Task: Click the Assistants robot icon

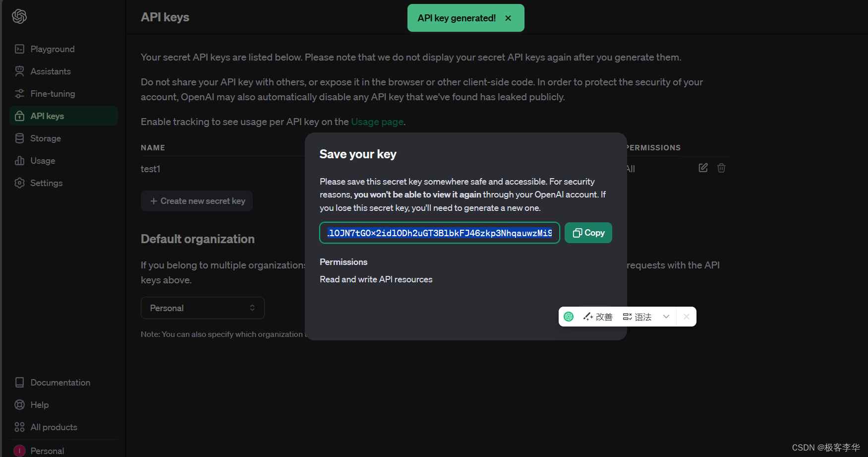Action: 20,71
